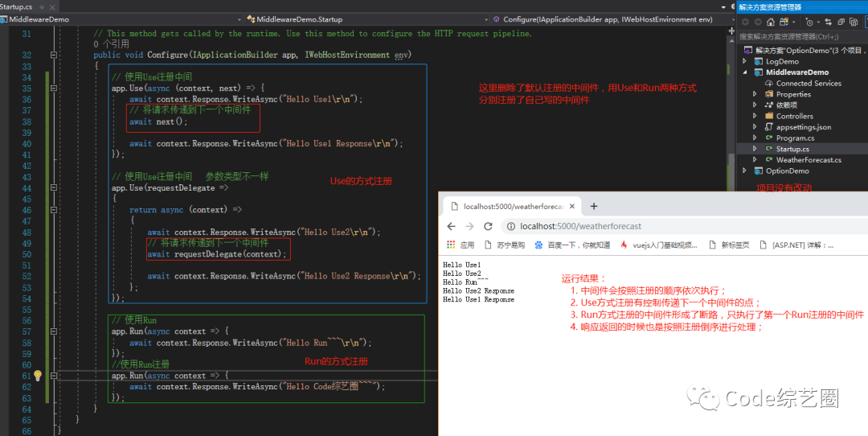Click the Solution Explorer search box
868x436 pixels.
[802, 36]
